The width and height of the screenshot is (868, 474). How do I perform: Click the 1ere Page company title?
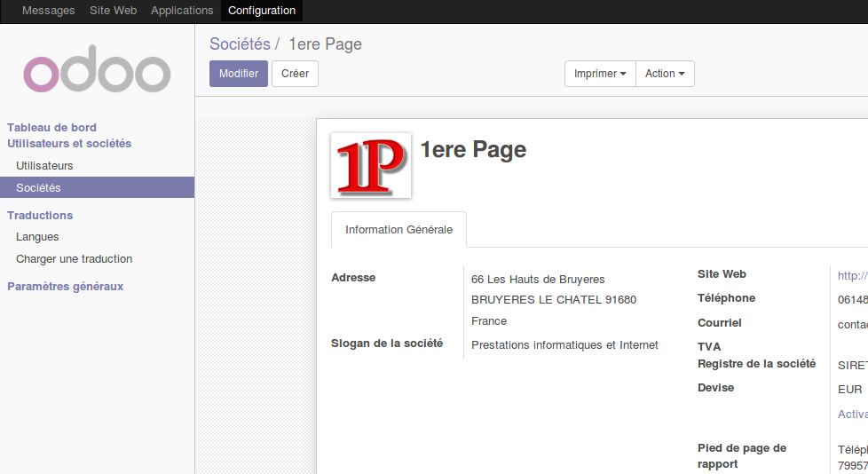click(x=473, y=149)
